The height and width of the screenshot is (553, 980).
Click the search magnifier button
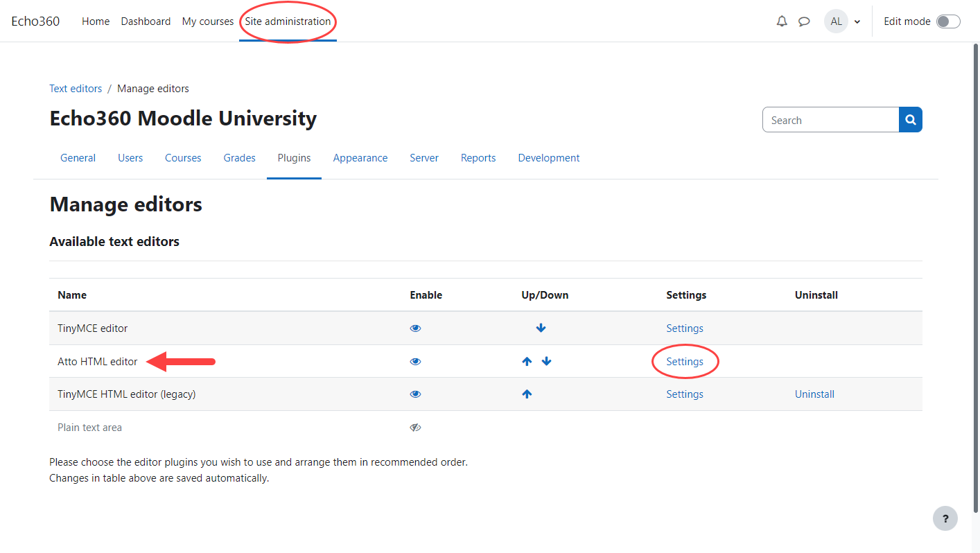tap(911, 120)
